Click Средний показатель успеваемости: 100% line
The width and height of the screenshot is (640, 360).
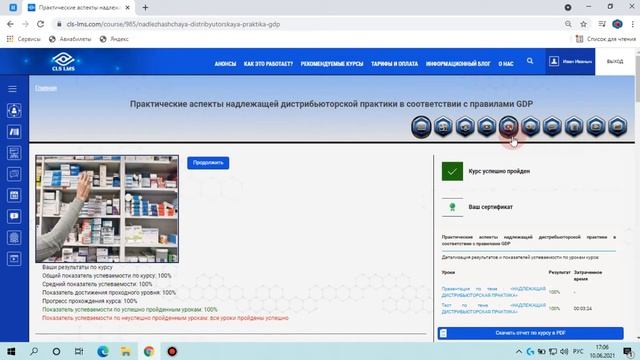click(x=97, y=284)
